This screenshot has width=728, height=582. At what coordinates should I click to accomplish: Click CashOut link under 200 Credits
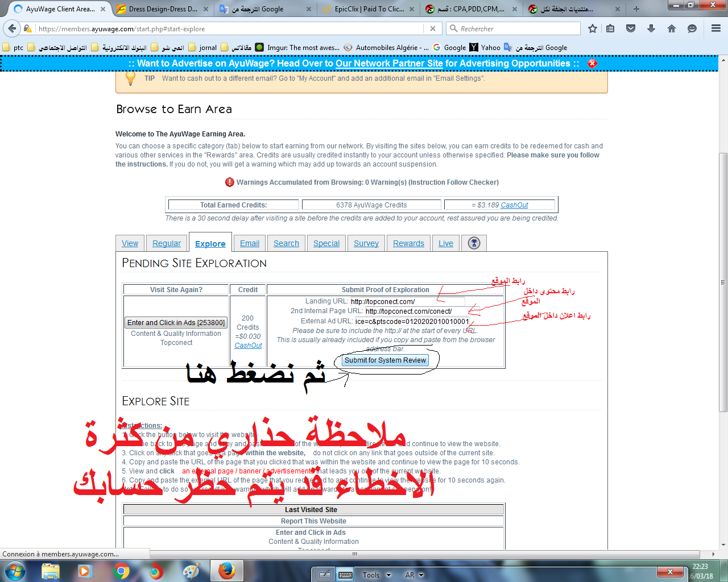(x=248, y=346)
